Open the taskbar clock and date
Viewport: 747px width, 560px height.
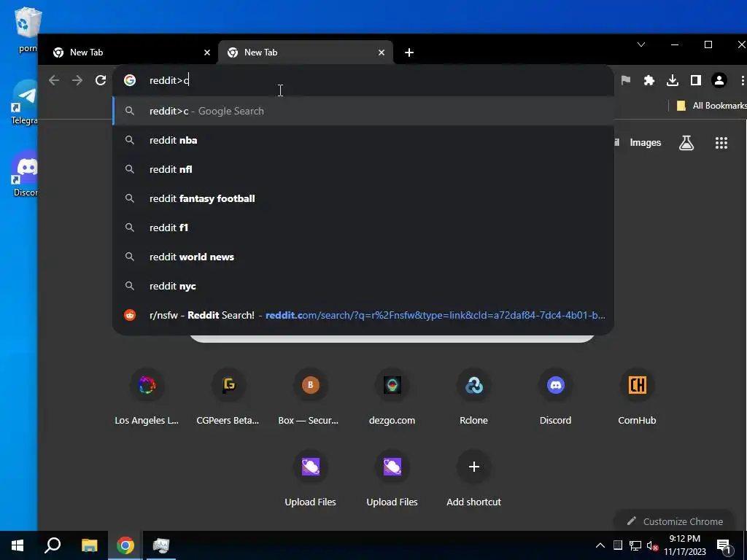[684, 545]
